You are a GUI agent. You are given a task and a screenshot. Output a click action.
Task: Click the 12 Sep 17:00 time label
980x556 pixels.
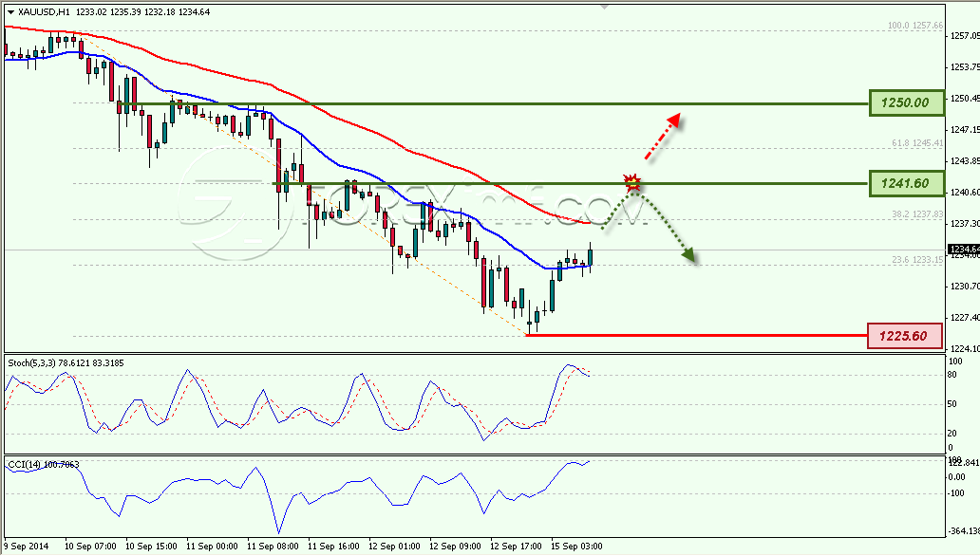[516, 546]
